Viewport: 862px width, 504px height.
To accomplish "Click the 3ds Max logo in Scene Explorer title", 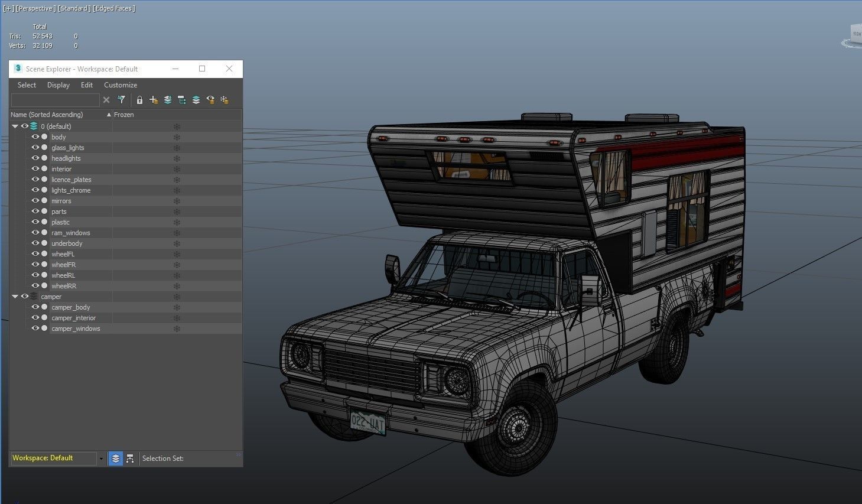I will [18, 69].
